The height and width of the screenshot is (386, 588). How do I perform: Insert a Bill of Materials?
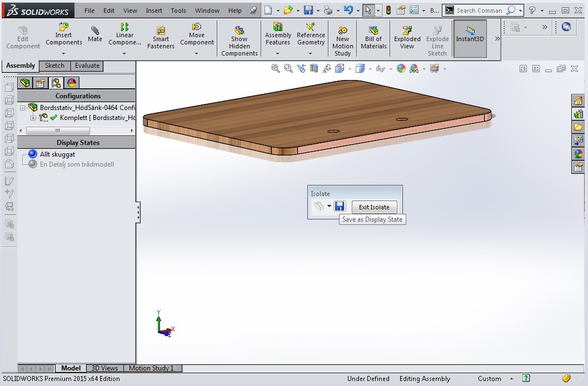(x=373, y=38)
